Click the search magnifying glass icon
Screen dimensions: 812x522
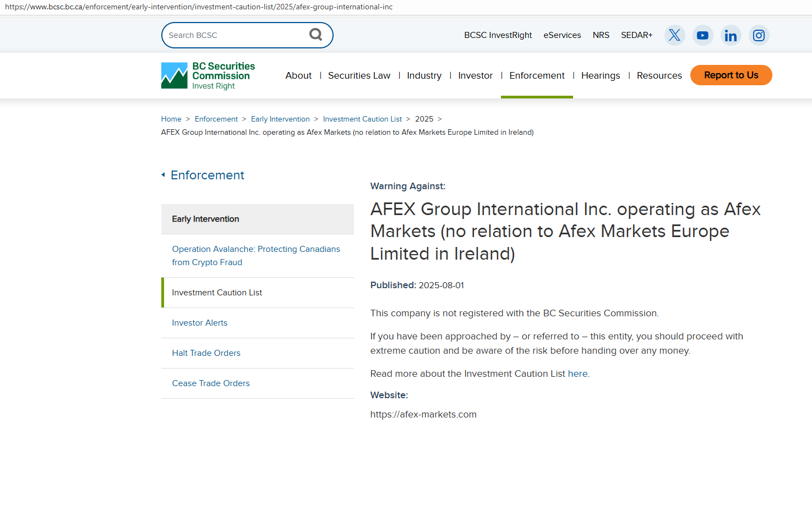click(x=315, y=35)
